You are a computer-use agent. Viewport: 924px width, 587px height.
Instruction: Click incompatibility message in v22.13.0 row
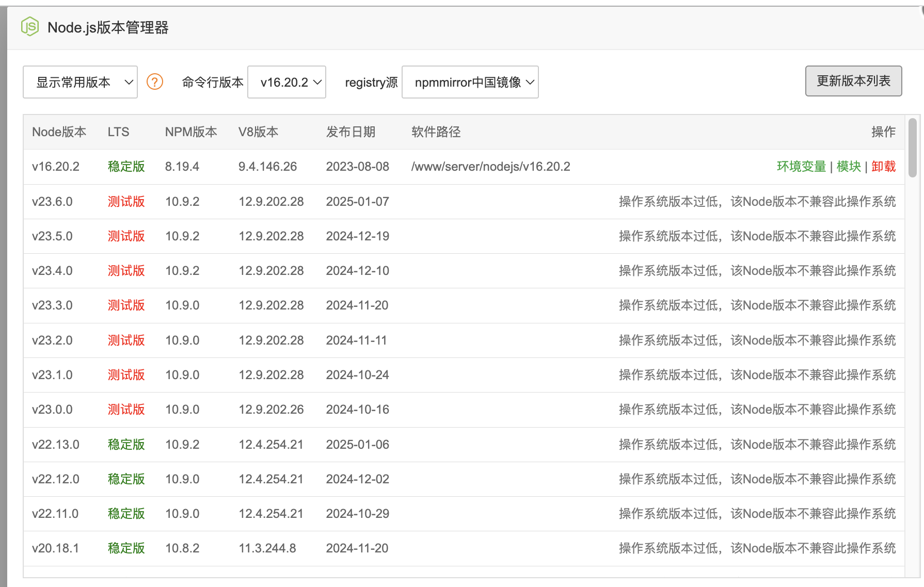757,445
